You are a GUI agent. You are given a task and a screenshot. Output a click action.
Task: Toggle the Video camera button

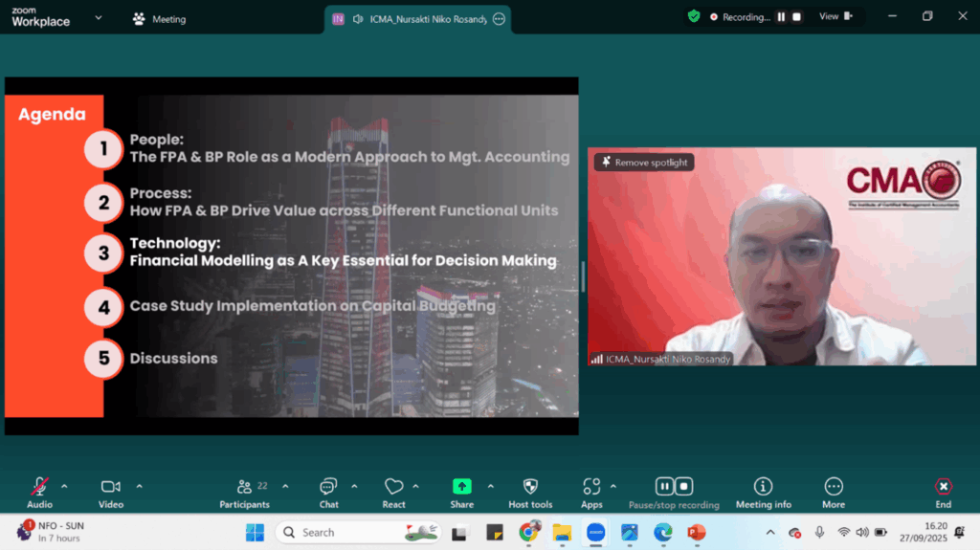[111, 487]
